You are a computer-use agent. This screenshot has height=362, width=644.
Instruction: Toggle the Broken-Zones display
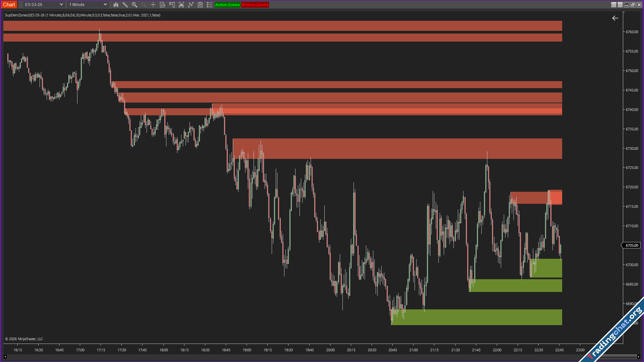coord(255,5)
